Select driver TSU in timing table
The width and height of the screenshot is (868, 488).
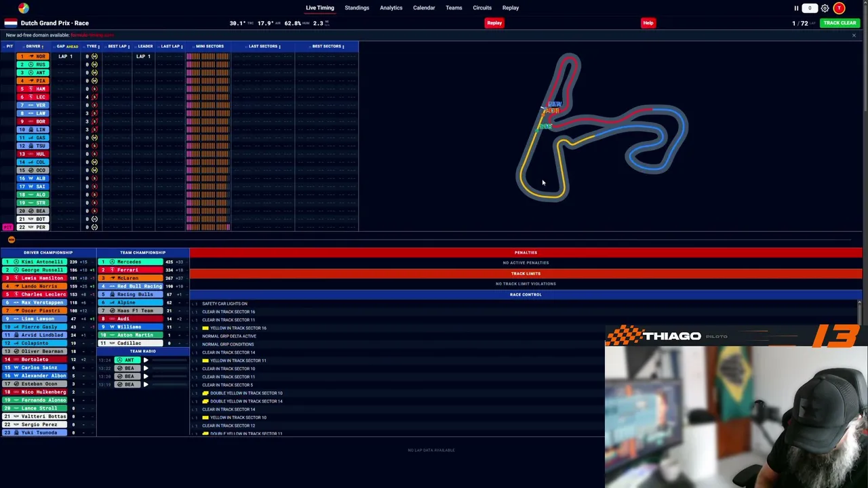pyautogui.click(x=33, y=146)
